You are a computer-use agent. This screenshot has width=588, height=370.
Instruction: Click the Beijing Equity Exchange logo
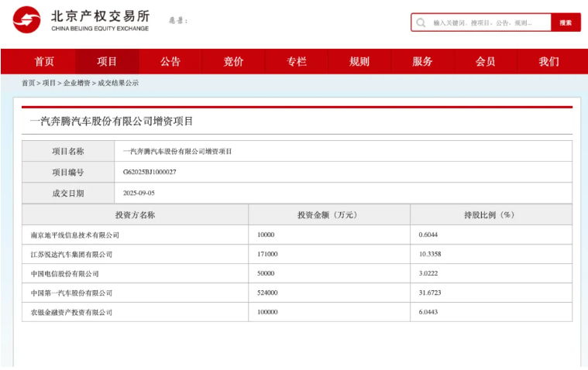coord(81,21)
